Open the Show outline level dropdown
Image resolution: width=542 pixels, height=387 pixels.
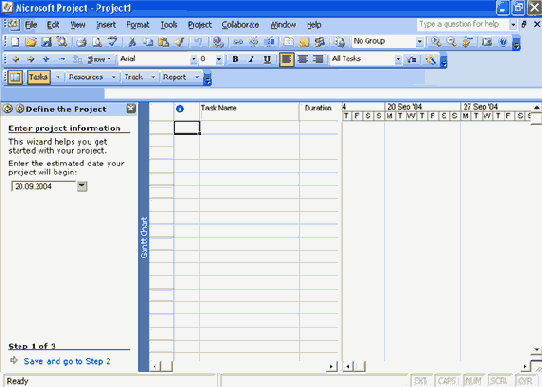99,59
